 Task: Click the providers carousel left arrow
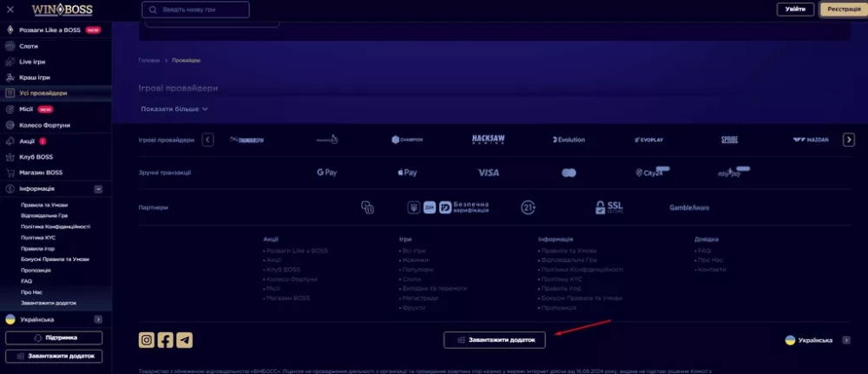(207, 140)
